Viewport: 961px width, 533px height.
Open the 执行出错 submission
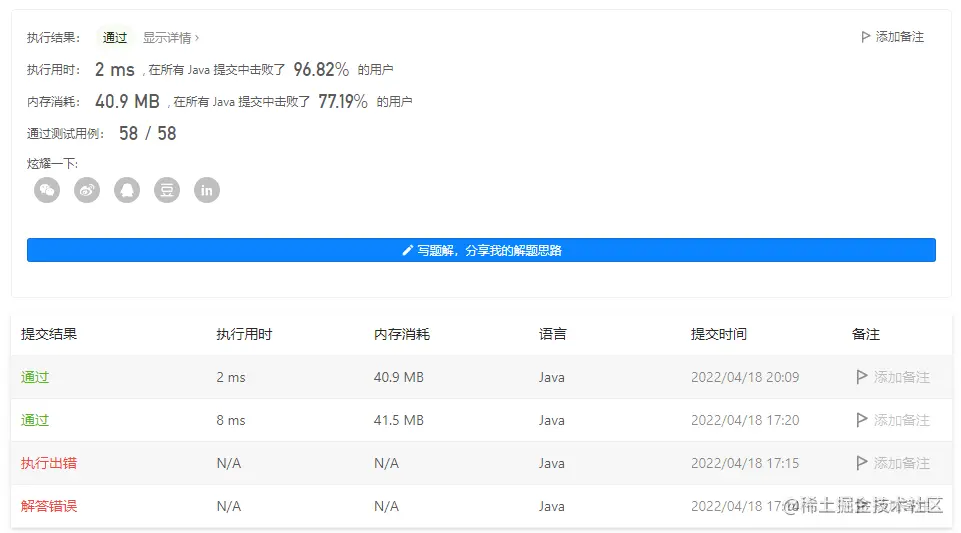tap(49, 463)
